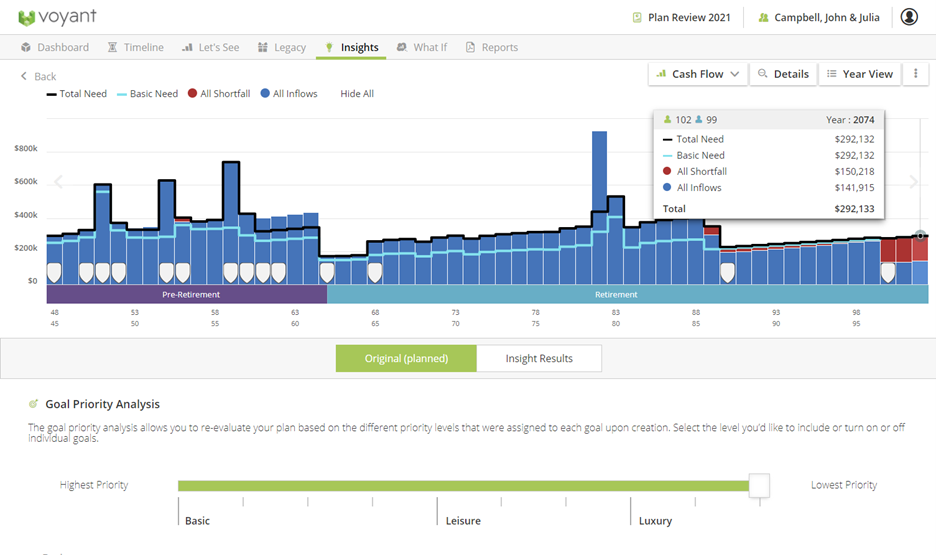Select the Insight Results button
936x555 pixels.
coord(538,358)
